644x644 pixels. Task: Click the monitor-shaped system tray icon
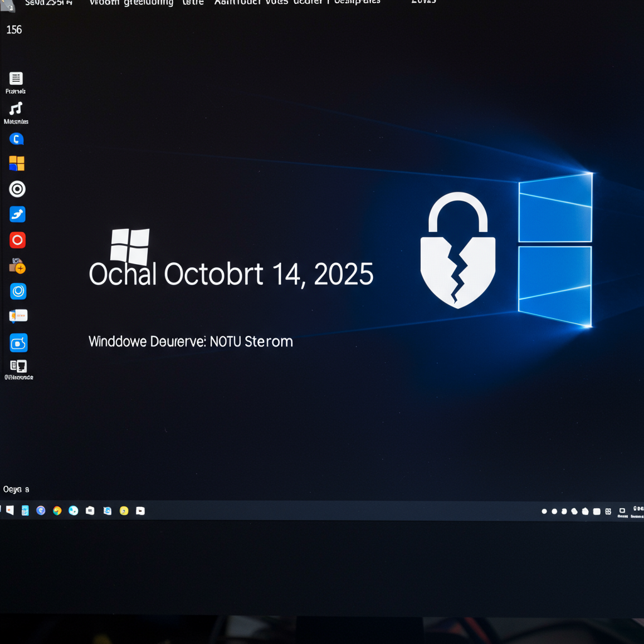tap(622, 511)
